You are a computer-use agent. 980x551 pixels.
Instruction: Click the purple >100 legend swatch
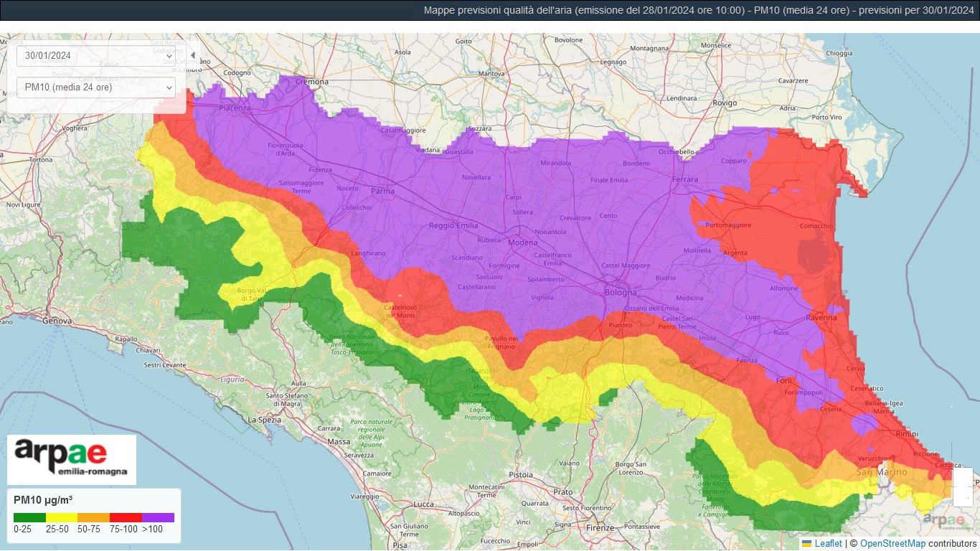(x=158, y=517)
